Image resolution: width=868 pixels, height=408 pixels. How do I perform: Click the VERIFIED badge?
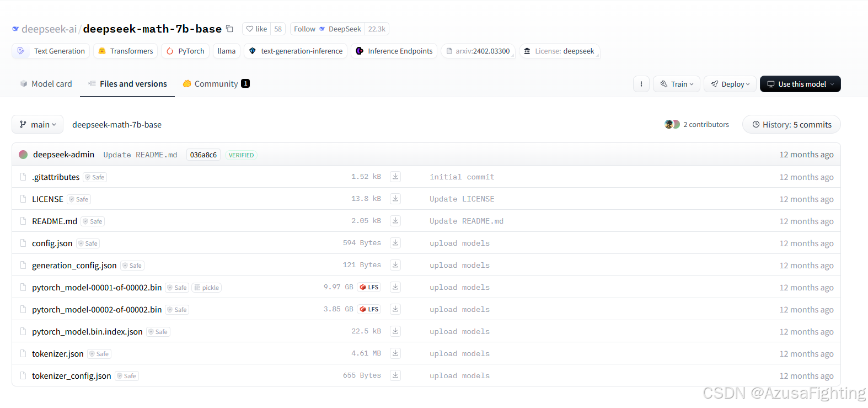pyautogui.click(x=241, y=155)
